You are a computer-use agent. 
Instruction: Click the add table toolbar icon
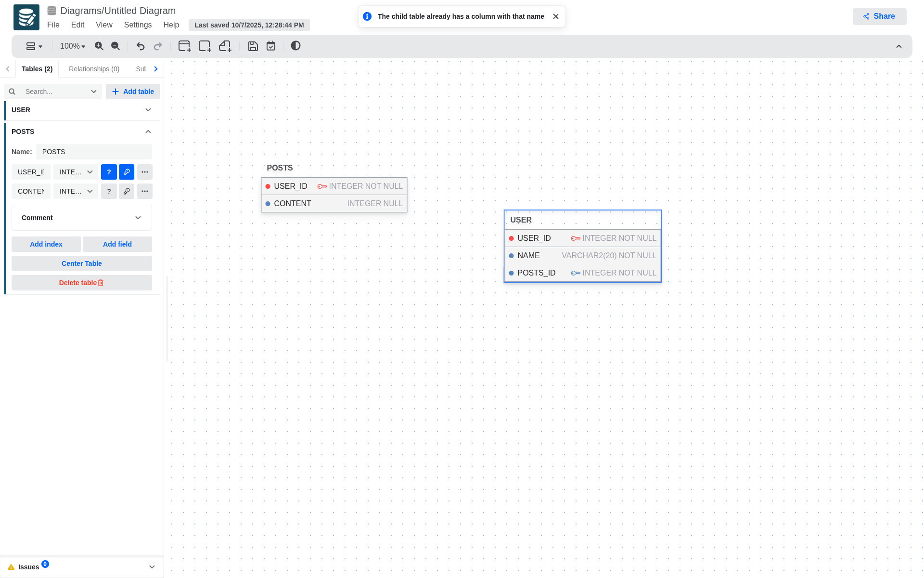184,46
